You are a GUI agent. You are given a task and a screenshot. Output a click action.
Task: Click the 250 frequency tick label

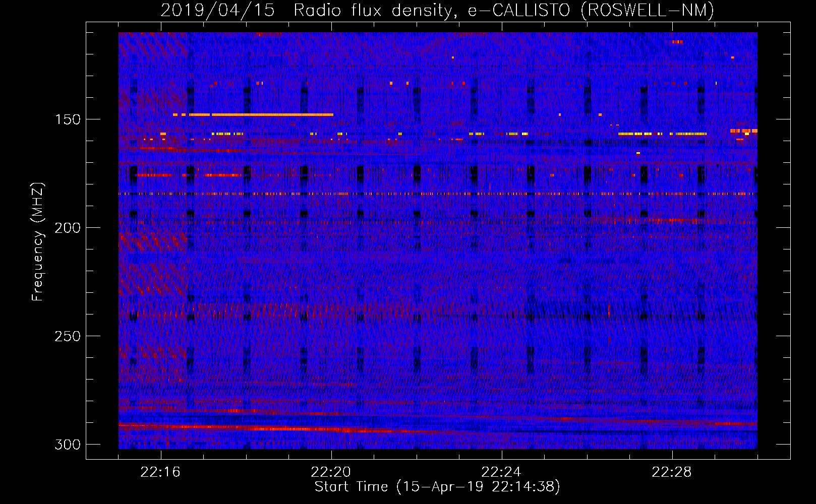click(68, 336)
